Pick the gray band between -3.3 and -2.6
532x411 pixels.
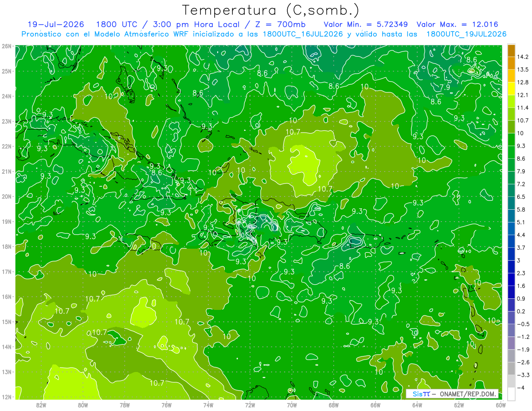(511, 368)
